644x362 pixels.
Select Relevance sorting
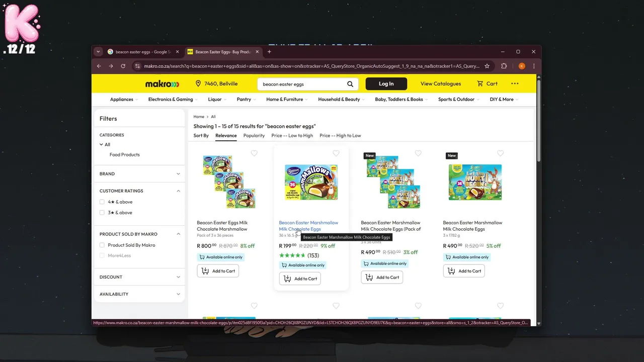click(x=226, y=136)
